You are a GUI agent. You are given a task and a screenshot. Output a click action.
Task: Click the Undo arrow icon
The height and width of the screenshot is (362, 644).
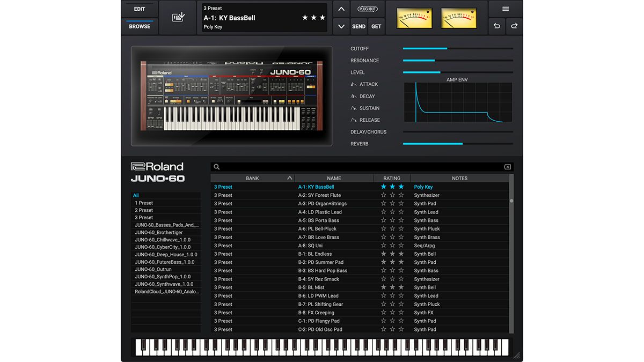[496, 26]
